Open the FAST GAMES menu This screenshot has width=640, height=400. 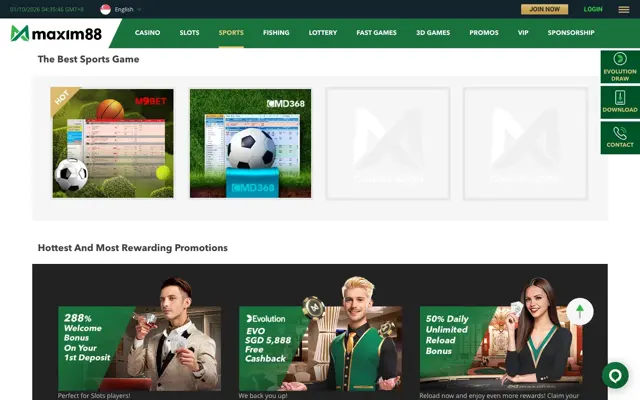(376, 33)
